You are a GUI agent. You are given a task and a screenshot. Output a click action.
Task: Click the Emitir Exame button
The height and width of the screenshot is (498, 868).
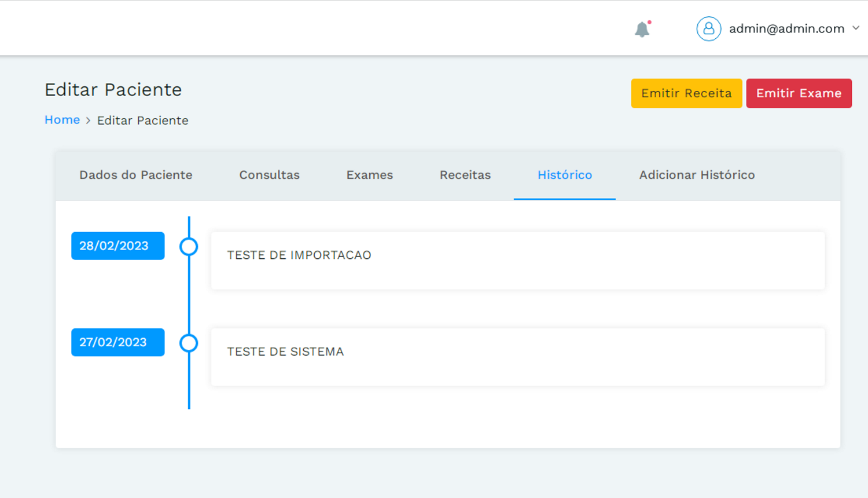click(x=799, y=93)
